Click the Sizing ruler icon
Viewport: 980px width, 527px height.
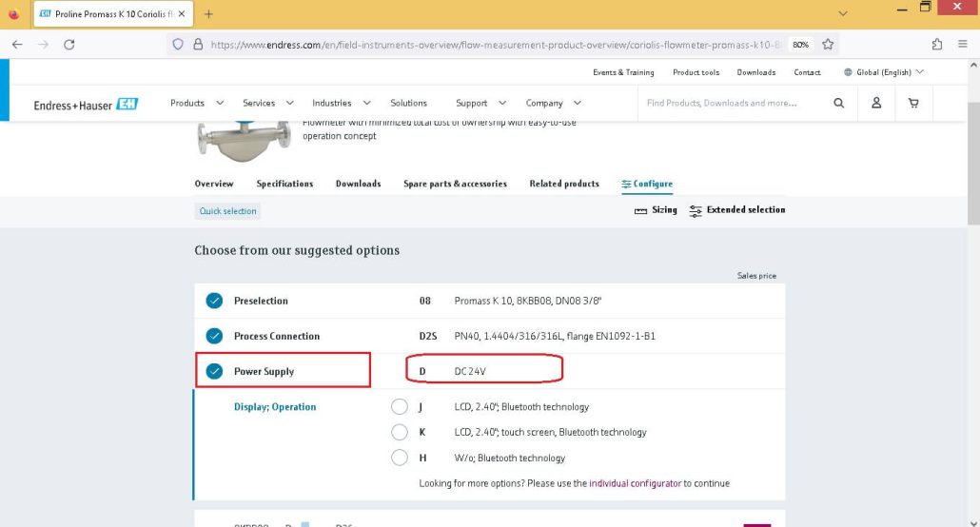click(x=640, y=210)
